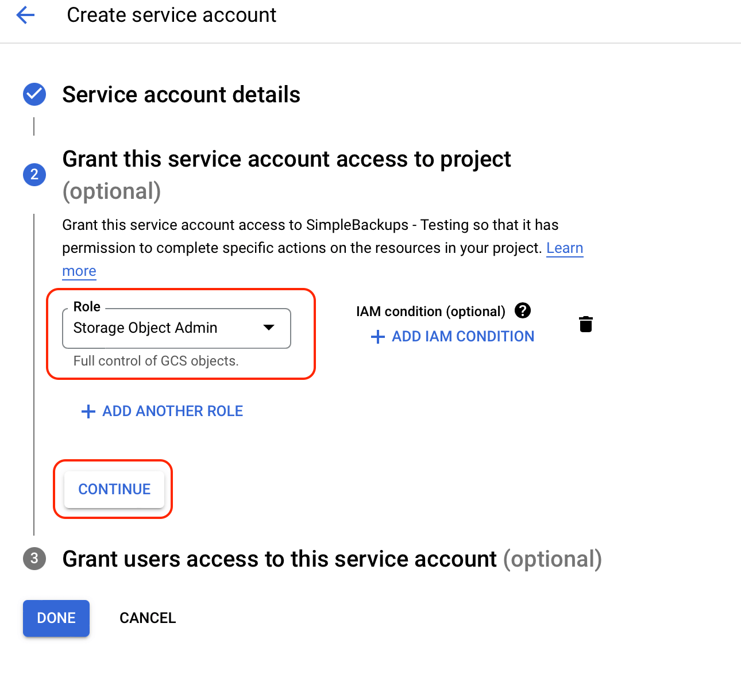Select the step 2 numbered circle badge
The width and height of the screenshot is (741, 700).
pos(34,175)
